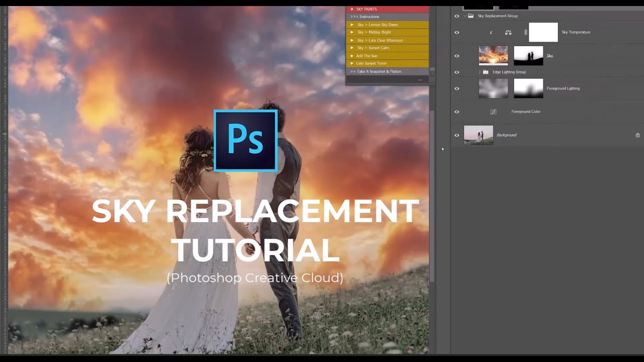Click the TUTORIAL title text
This screenshot has height=362, width=644.
(255, 250)
